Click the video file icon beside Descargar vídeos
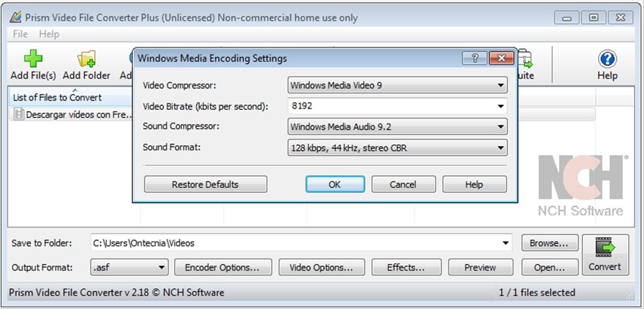644x309 pixels. [x=19, y=114]
